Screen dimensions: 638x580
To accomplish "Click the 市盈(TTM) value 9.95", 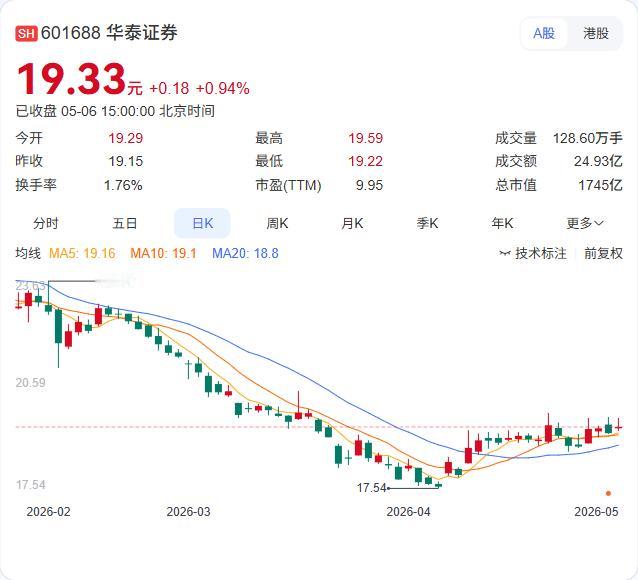I will 369,185.
